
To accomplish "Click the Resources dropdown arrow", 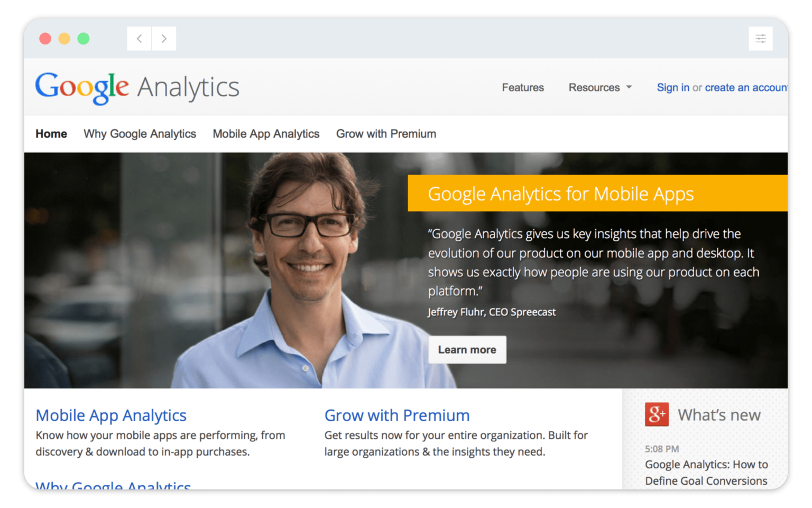I will [629, 87].
